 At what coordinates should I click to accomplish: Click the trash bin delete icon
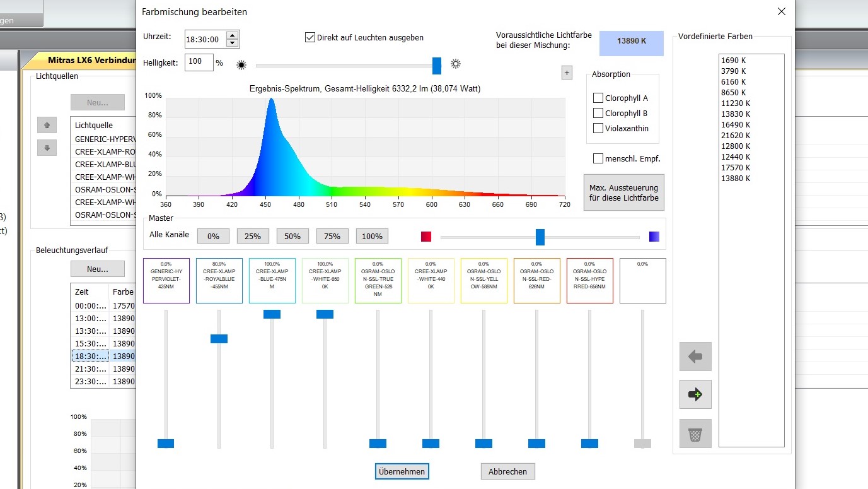[x=695, y=433]
